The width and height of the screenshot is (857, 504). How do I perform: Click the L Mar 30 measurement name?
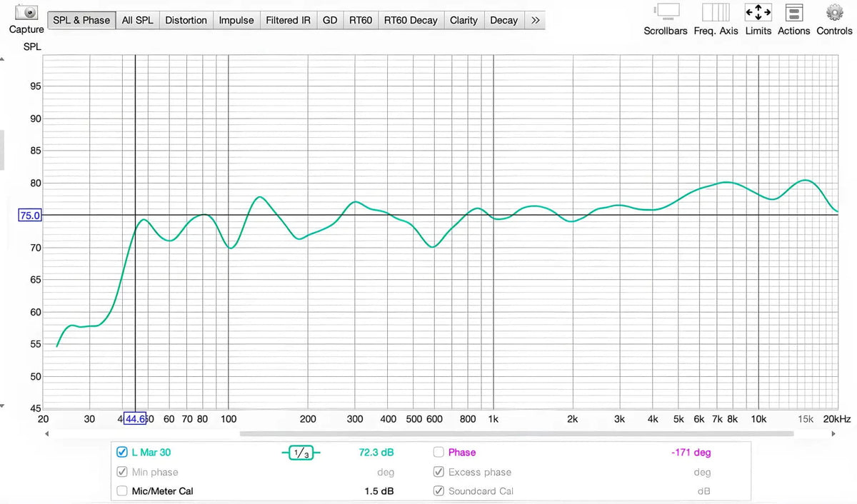151,453
